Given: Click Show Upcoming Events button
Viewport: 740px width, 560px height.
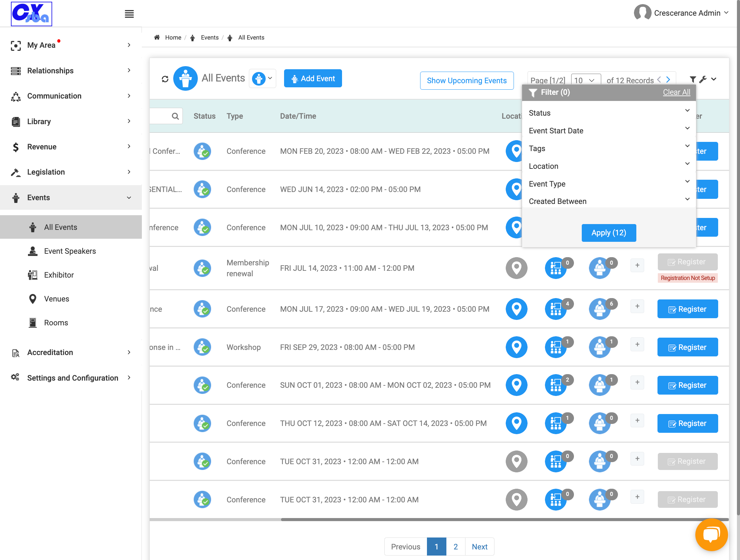Looking at the screenshot, I should pos(467,80).
